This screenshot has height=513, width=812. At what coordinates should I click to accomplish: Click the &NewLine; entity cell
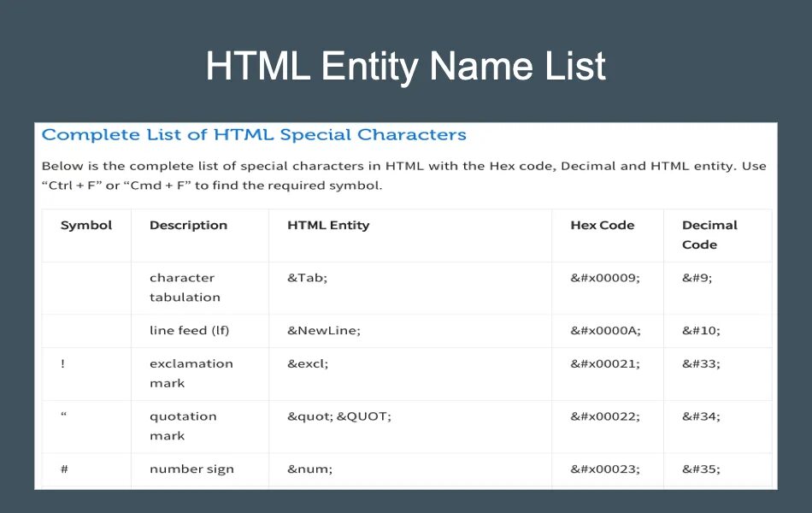click(x=324, y=331)
